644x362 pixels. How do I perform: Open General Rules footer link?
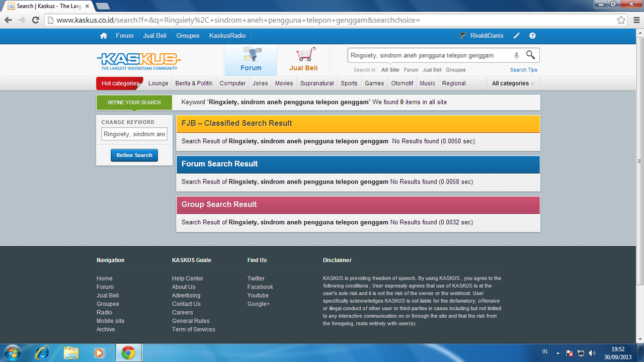(191, 321)
